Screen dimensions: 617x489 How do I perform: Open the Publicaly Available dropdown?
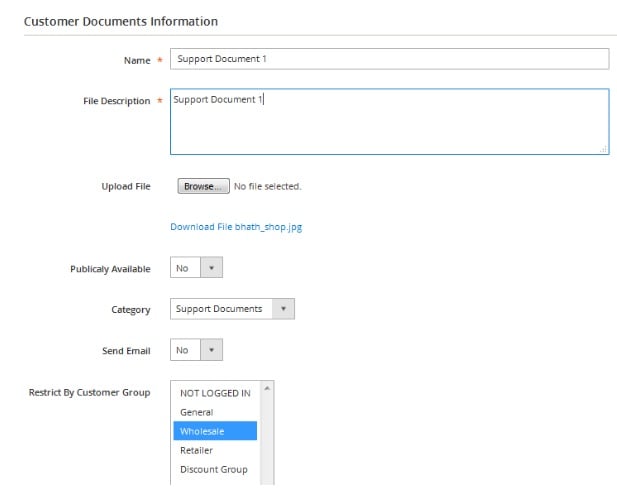196,268
